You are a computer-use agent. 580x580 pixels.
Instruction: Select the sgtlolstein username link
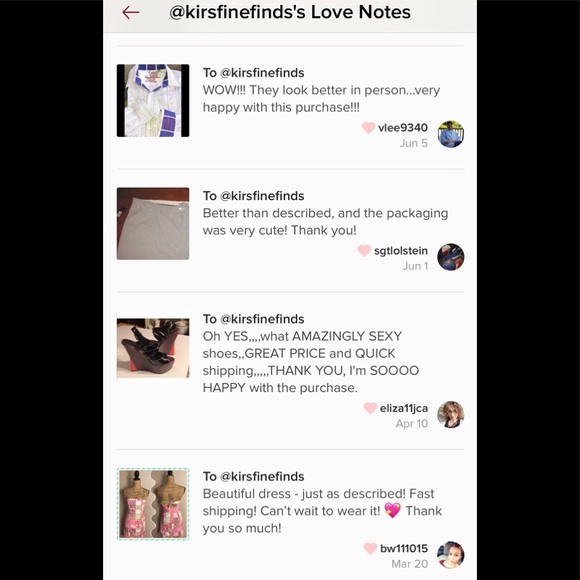pos(401,250)
